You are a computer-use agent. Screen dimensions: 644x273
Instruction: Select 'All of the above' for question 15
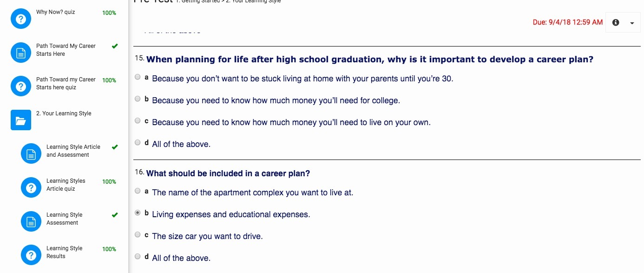click(x=138, y=143)
